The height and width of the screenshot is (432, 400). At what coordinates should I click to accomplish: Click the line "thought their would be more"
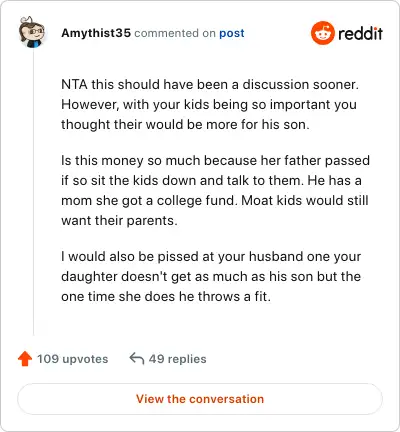185,125
